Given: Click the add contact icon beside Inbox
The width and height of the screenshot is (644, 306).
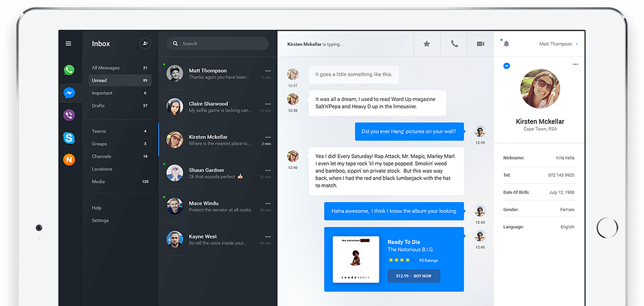Looking at the screenshot, I should pyautogui.click(x=145, y=43).
